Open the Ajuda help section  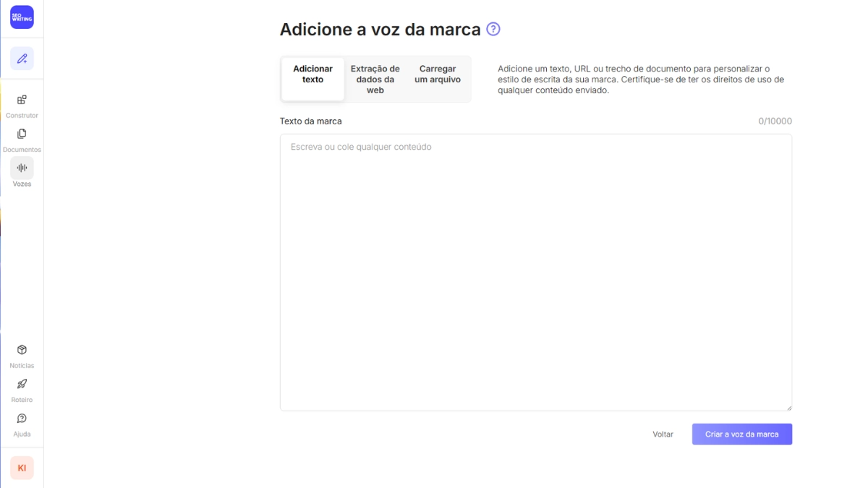coord(22,424)
